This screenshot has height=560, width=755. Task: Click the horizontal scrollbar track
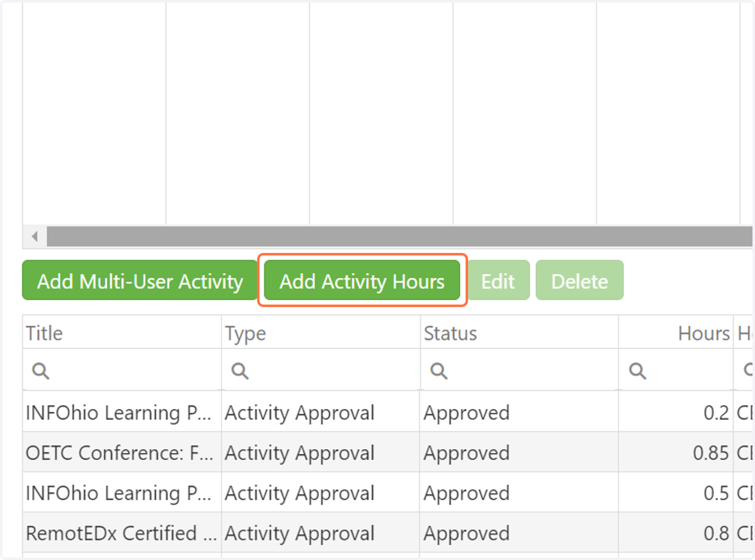400,237
